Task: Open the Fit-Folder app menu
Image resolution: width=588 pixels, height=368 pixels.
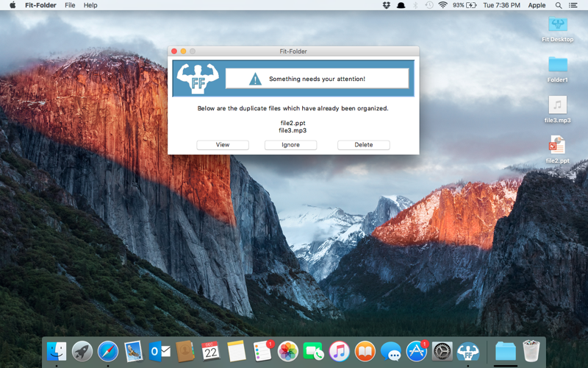Action: [40, 5]
